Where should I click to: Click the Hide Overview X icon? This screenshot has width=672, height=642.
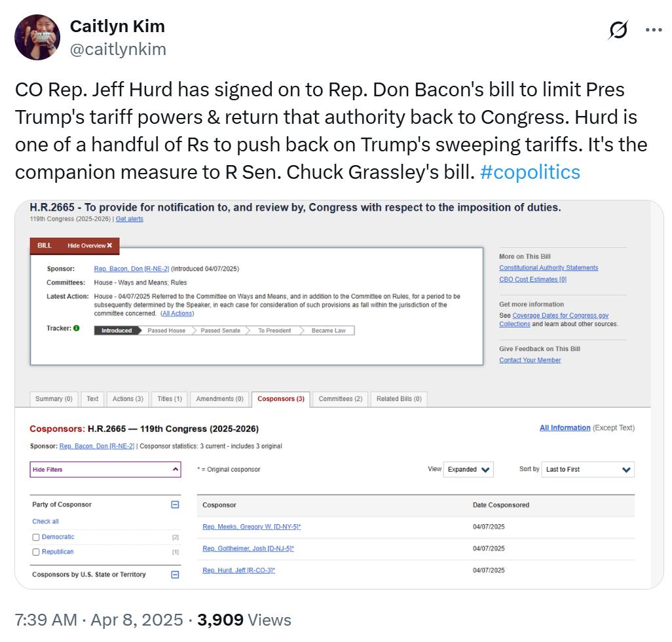click(109, 246)
